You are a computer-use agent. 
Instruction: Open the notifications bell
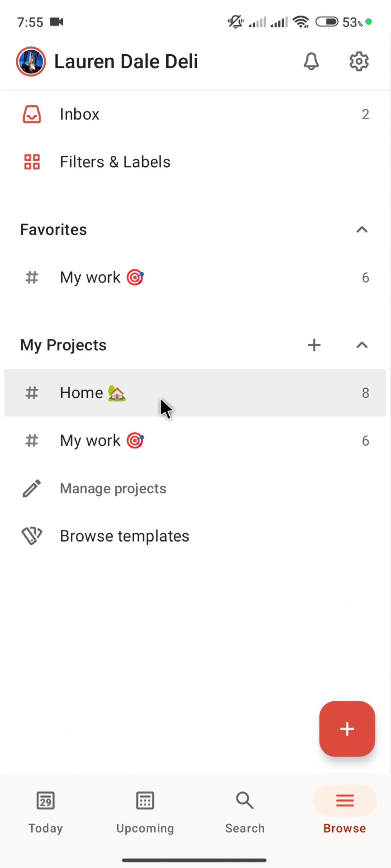pos(311,62)
